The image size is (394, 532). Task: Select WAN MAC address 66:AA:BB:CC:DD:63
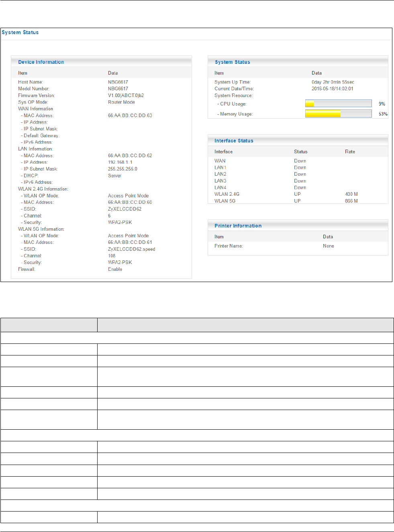[x=130, y=116]
